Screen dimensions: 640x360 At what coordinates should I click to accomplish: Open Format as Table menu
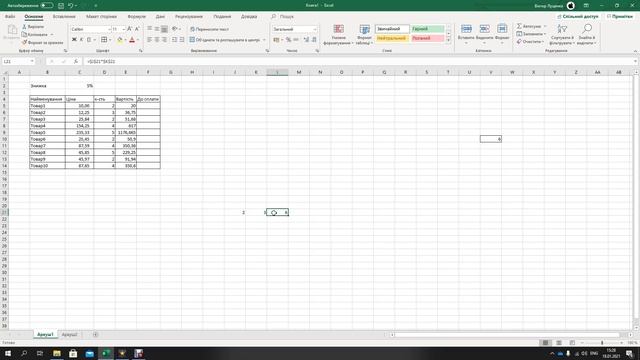(x=364, y=35)
